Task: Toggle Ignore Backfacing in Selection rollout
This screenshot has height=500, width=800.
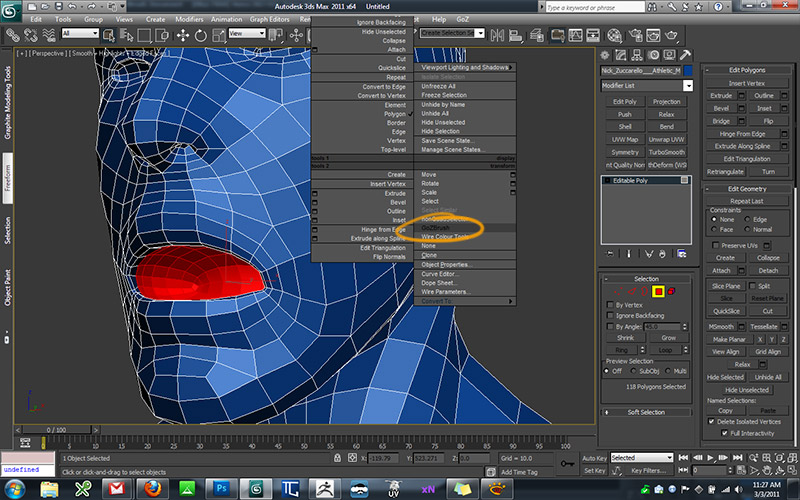Action: point(611,315)
